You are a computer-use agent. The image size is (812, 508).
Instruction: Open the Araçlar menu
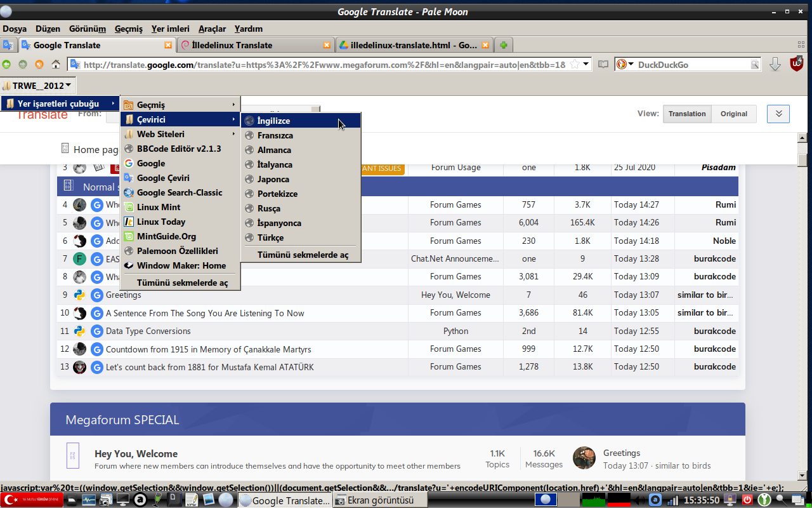pos(212,29)
